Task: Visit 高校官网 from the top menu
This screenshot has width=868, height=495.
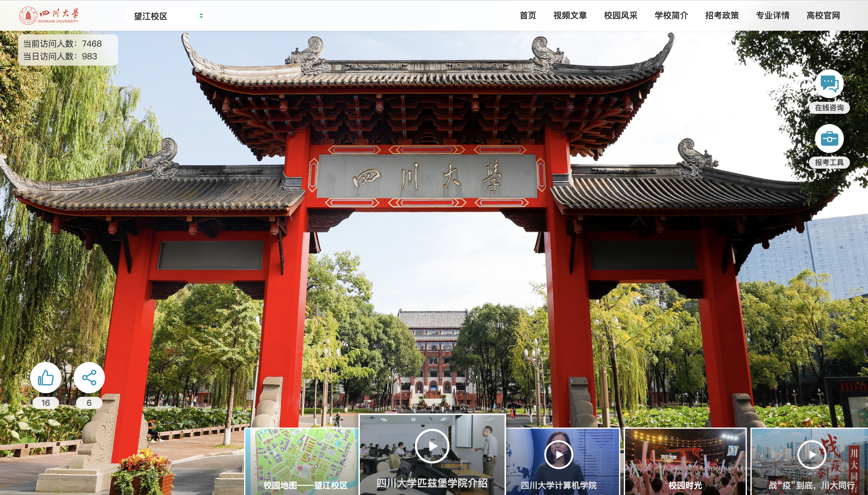Action: click(x=823, y=16)
